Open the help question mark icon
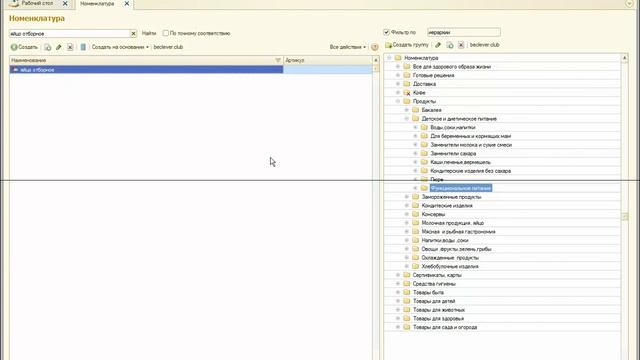 (x=375, y=47)
